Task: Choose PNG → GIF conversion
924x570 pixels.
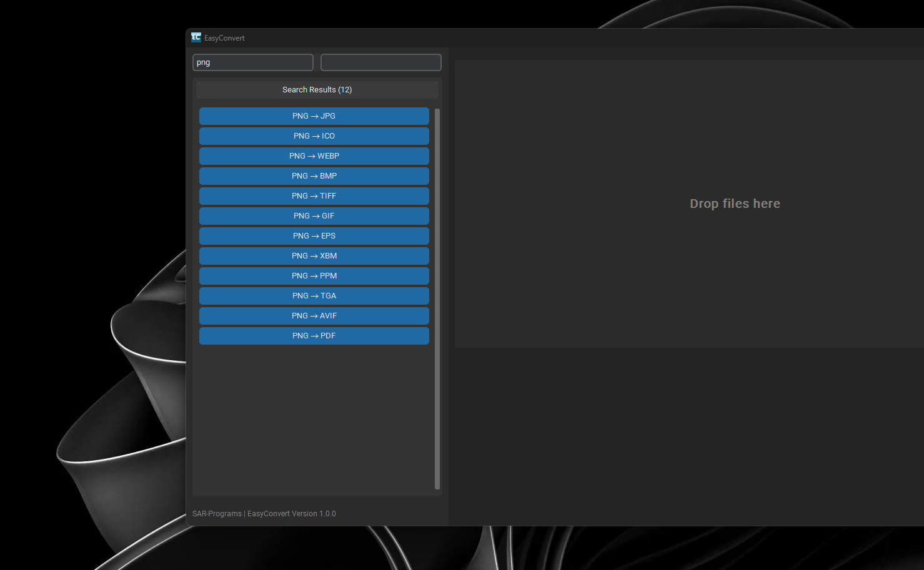Action: (x=314, y=216)
